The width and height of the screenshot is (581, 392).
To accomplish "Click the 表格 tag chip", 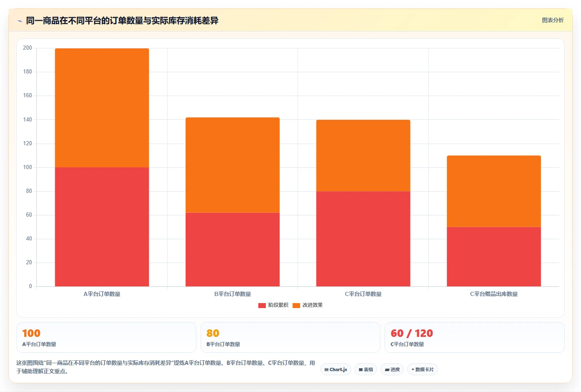I will coord(366,369).
